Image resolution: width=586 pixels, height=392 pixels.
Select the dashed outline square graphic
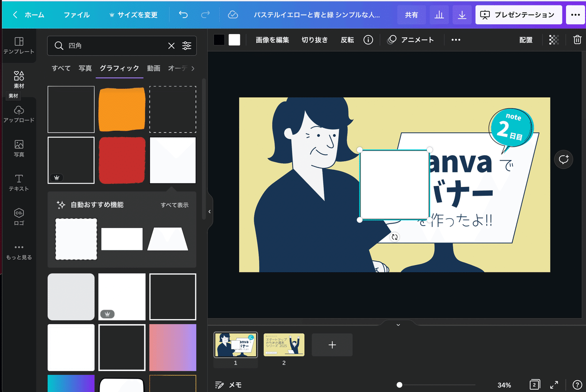point(173,109)
